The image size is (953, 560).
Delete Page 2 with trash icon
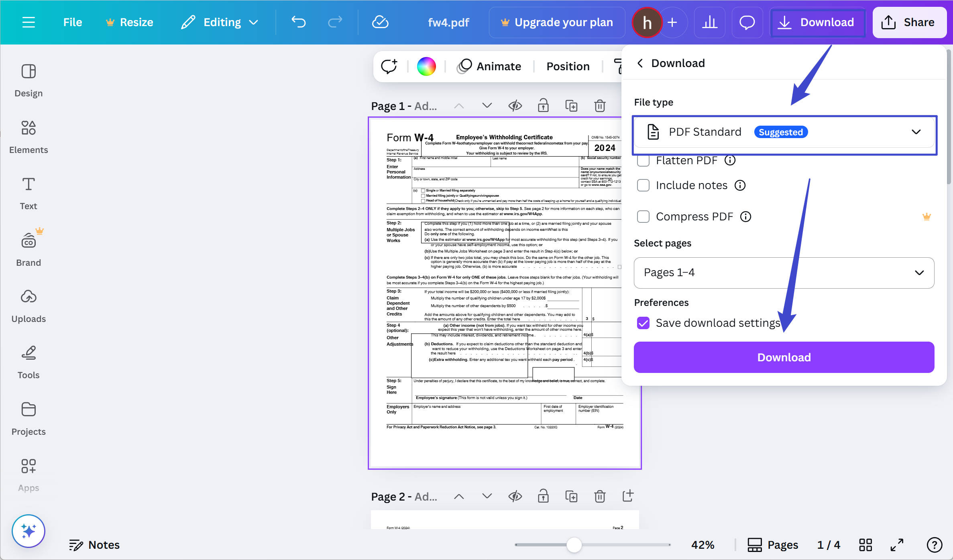point(600,497)
